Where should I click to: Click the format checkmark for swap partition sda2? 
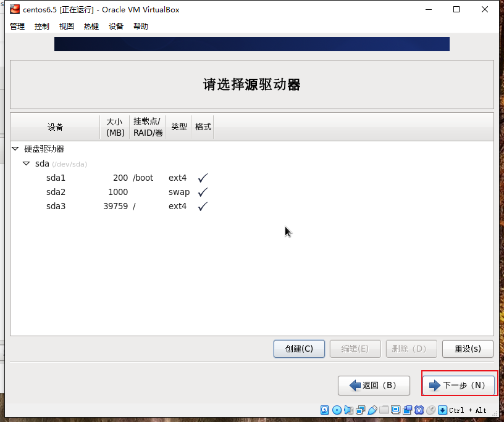(x=203, y=192)
